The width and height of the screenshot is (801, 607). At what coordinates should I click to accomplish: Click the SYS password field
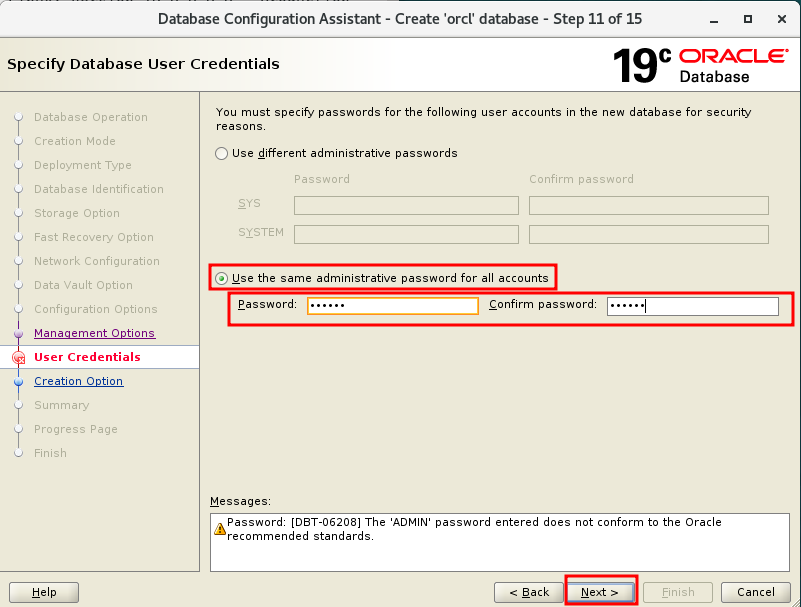point(406,205)
